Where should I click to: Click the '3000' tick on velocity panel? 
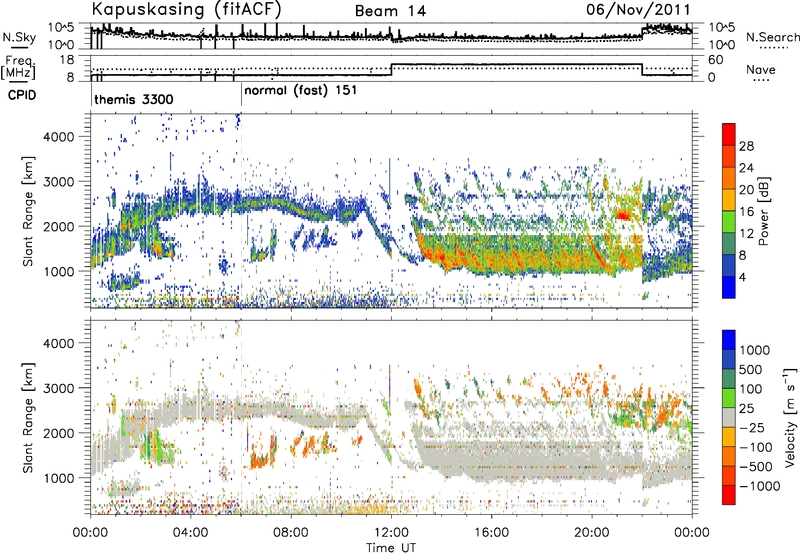pyautogui.click(x=58, y=388)
